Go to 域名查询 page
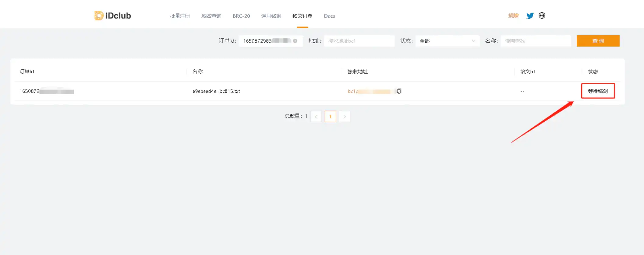Viewport: 644px width, 255px height. 211,16
